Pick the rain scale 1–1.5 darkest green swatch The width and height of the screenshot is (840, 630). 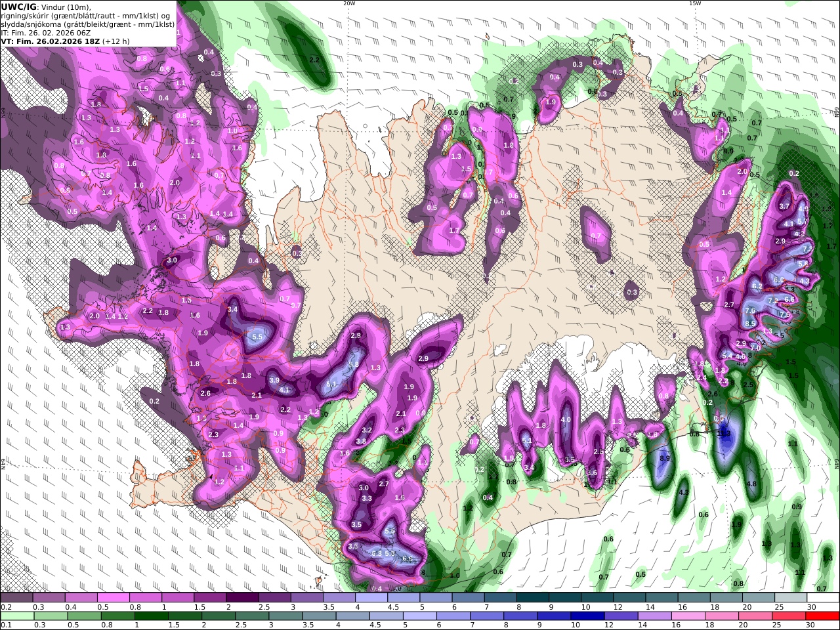(151, 616)
